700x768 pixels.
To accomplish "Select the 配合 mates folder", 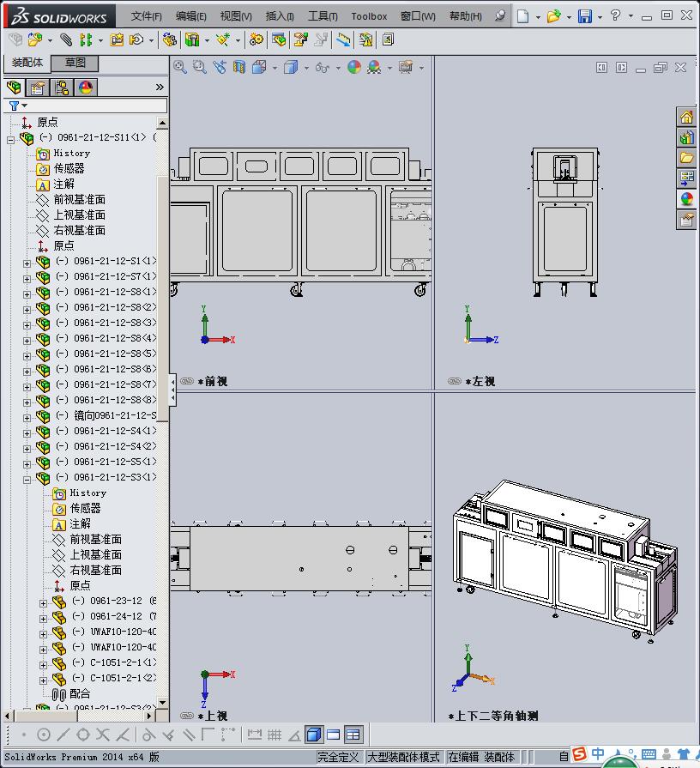I will click(x=80, y=693).
